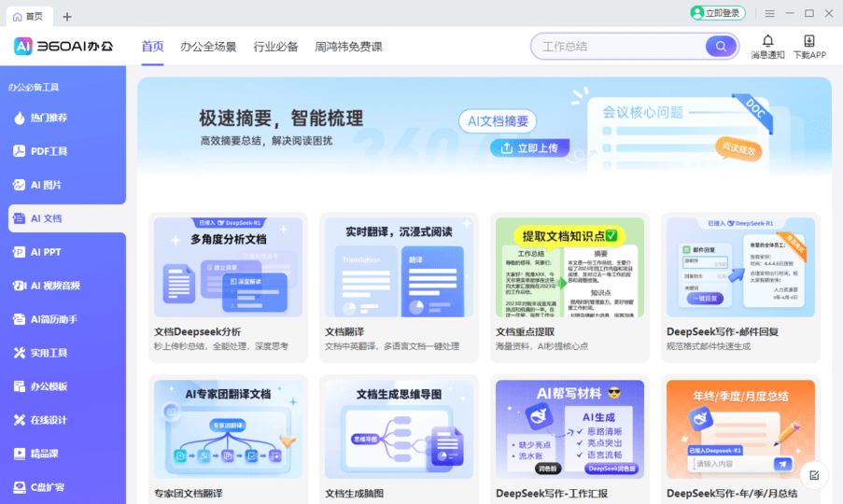The width and height of the screenshot is (843, 504).
Task: Open 消息通知 bell icon
Action: point(767,41)
